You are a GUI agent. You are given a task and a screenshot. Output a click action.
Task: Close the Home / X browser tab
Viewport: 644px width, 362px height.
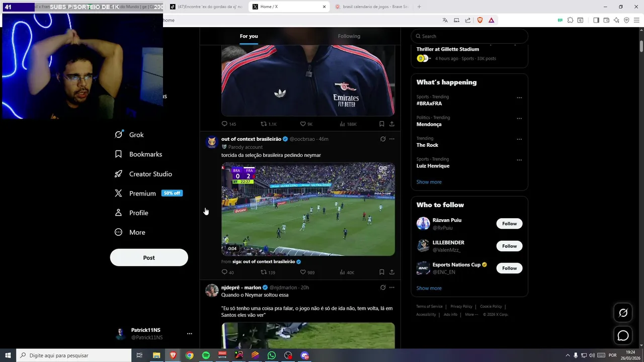click(x=324, y=7)
